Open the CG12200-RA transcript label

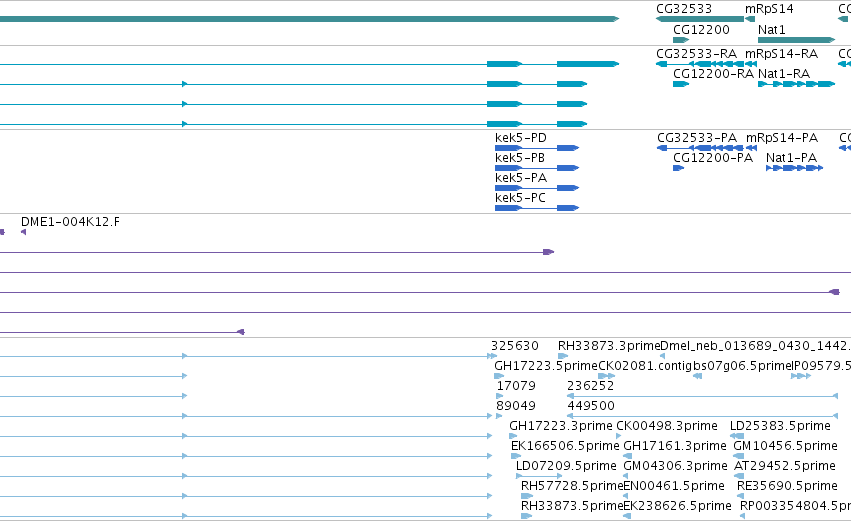click(714, 74)
